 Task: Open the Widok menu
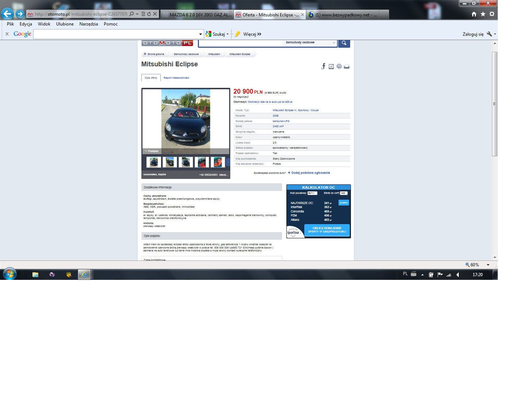click(x=44, y=24)
